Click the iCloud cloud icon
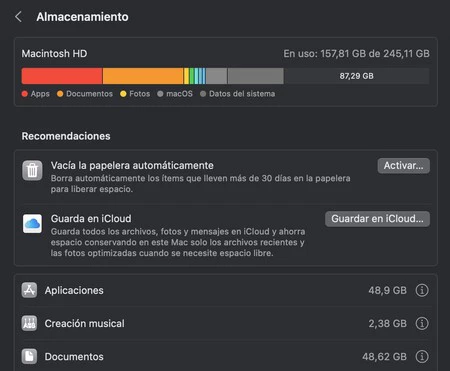The height and width of the screenshot is (371, 450). point(32,224)
